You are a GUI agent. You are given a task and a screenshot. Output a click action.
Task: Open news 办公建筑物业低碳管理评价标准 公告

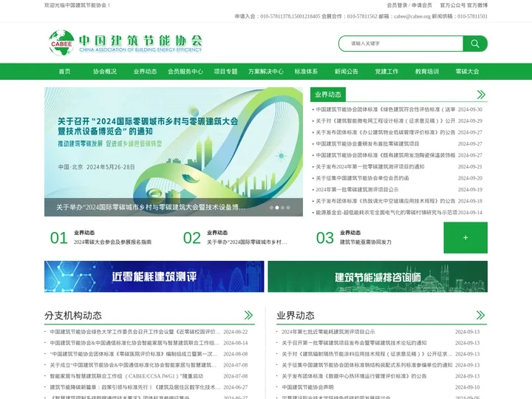[x=386, y=132]
